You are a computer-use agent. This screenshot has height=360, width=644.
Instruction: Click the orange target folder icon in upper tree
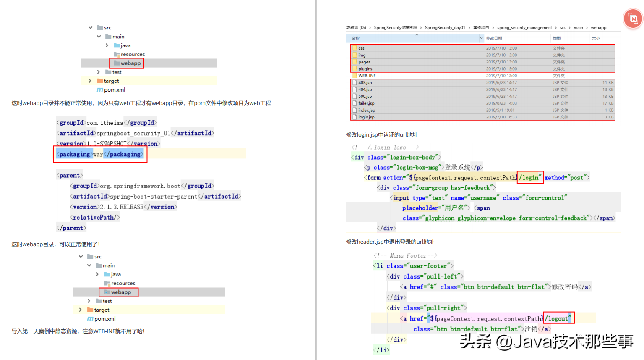tap(100, 81)
